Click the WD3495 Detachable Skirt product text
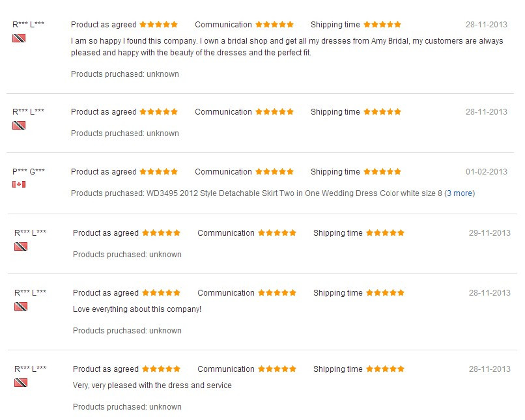This screenshot has width=525, height=420. [294, 193]
